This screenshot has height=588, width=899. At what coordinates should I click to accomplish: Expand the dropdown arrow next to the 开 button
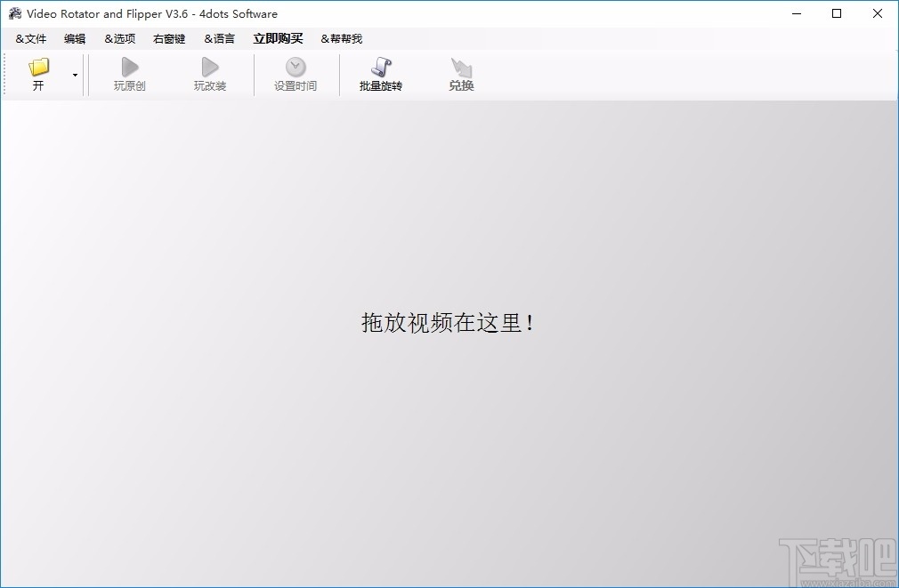75,76
